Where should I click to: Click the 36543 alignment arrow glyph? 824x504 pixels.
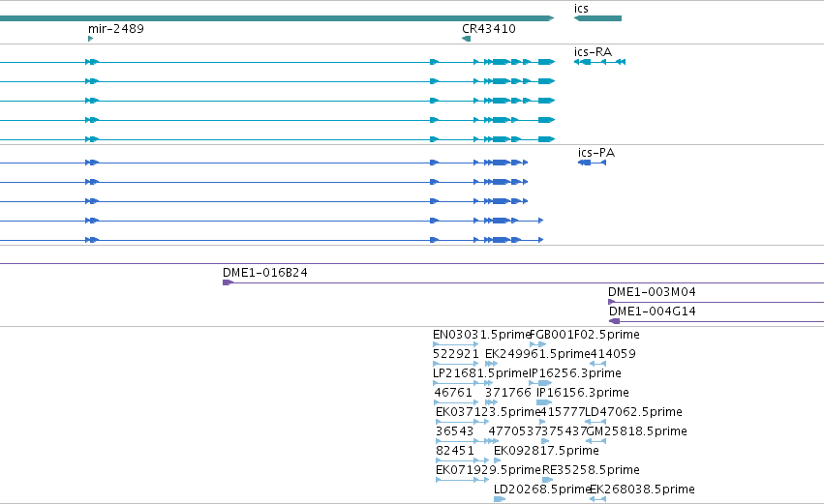click(x=467, y=441)
